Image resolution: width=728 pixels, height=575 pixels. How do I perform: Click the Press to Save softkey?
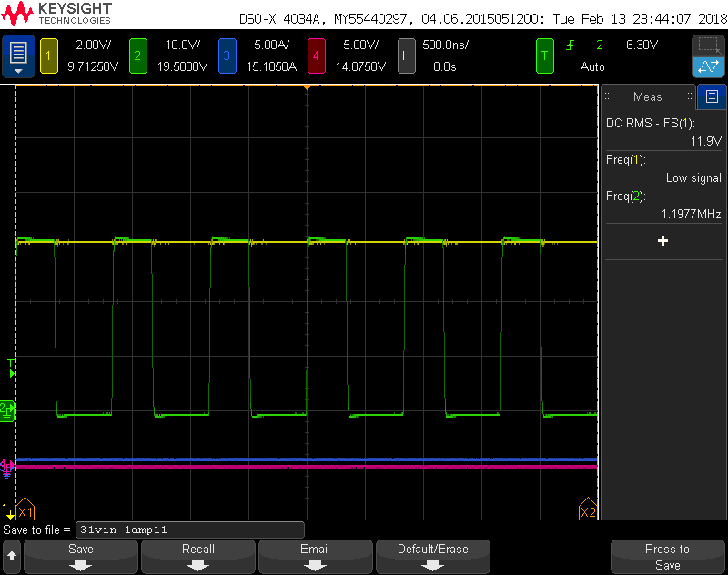pyautogui.click(x=668, y=557)
